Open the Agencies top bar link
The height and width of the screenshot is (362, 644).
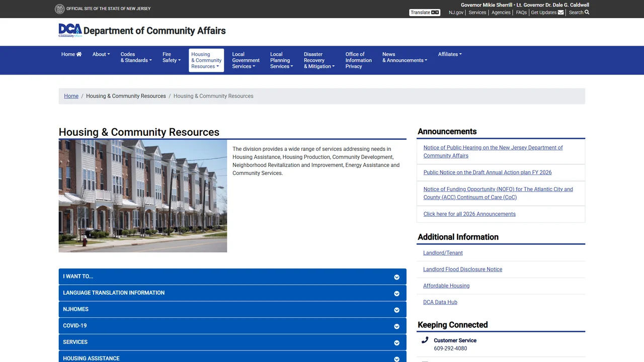501,13
